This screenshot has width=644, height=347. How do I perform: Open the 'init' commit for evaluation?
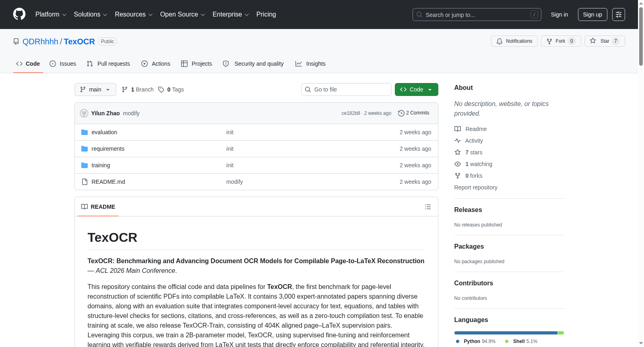coord(230,132)
